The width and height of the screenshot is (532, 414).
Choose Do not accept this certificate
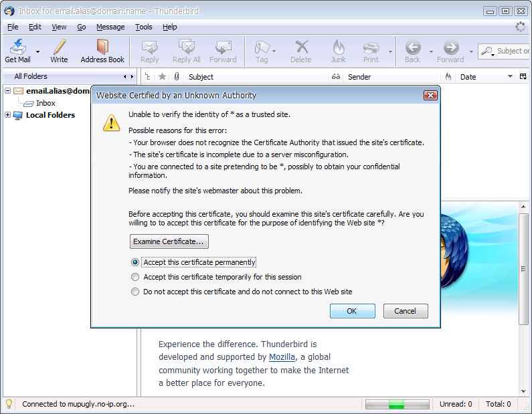pos(136,292)
